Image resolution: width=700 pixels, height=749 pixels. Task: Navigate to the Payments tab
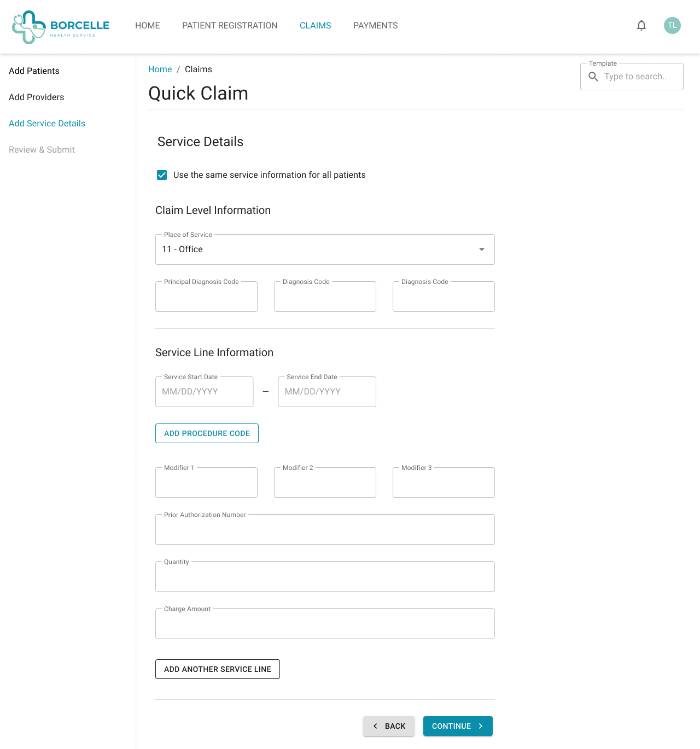pyautogui.click(x=375, y=26)
